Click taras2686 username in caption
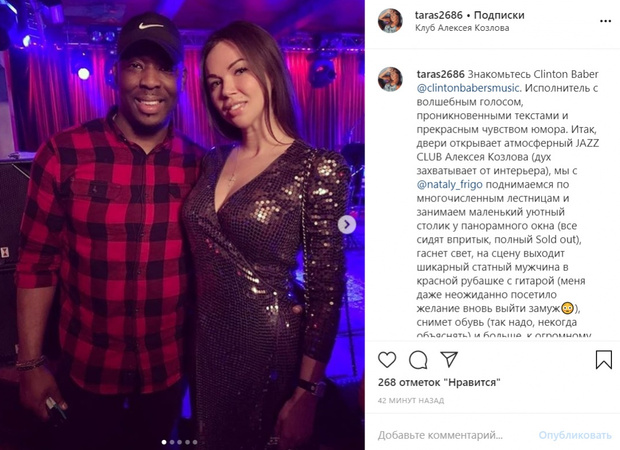Viewport: 620px width, 450px height. coord(440,74)
